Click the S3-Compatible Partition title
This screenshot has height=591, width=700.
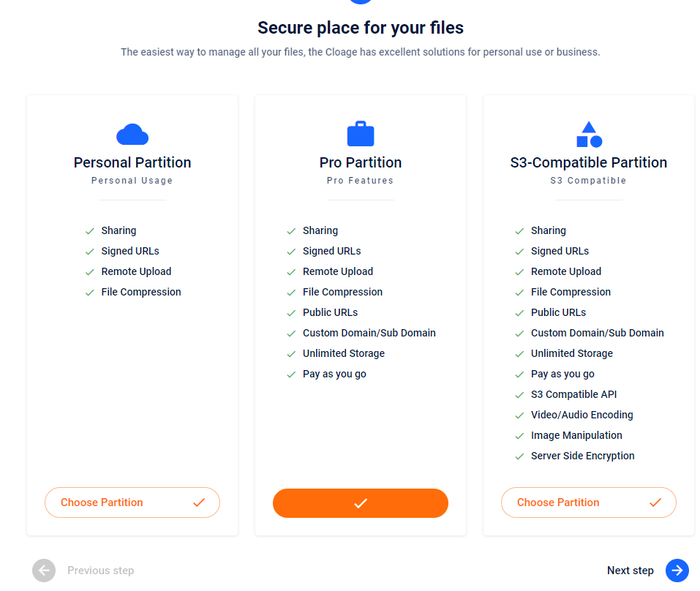pyautogui.click(x=588, y=162)
